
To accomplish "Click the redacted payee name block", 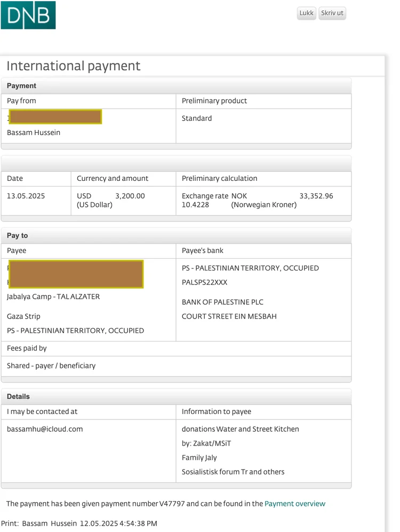I will (x=76, y=274).
